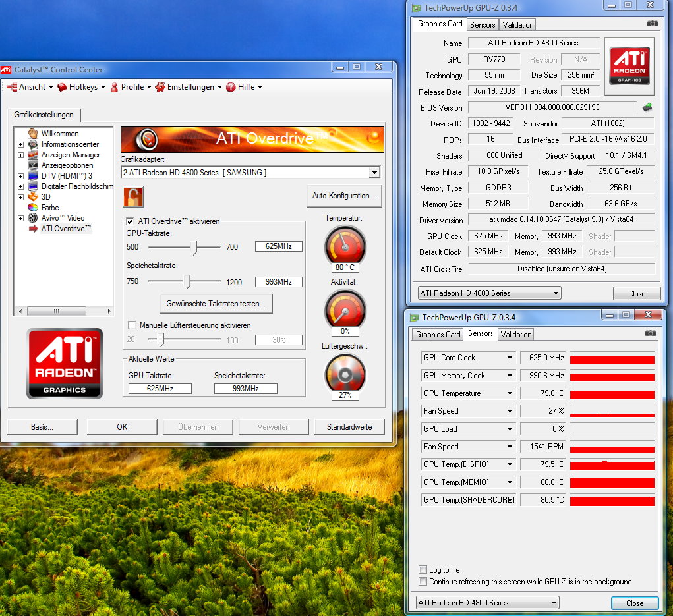Expand the Avivo Video tree node

(20, 218)
